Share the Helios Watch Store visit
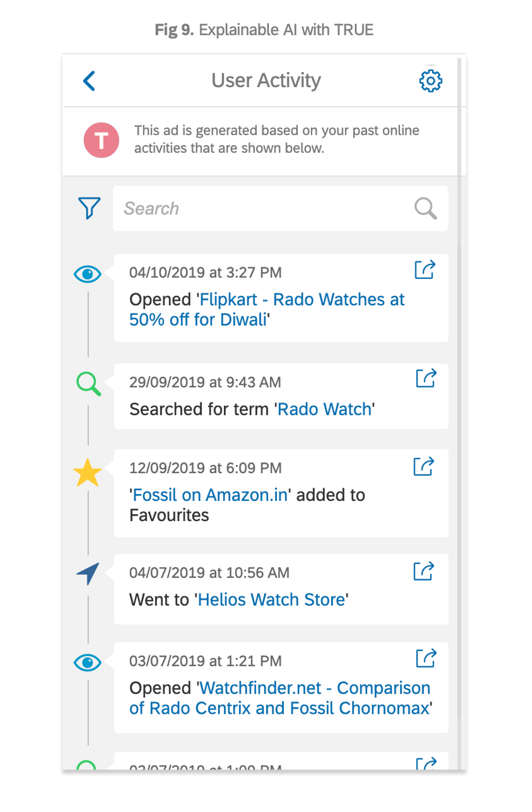 (x=424, y=571)
